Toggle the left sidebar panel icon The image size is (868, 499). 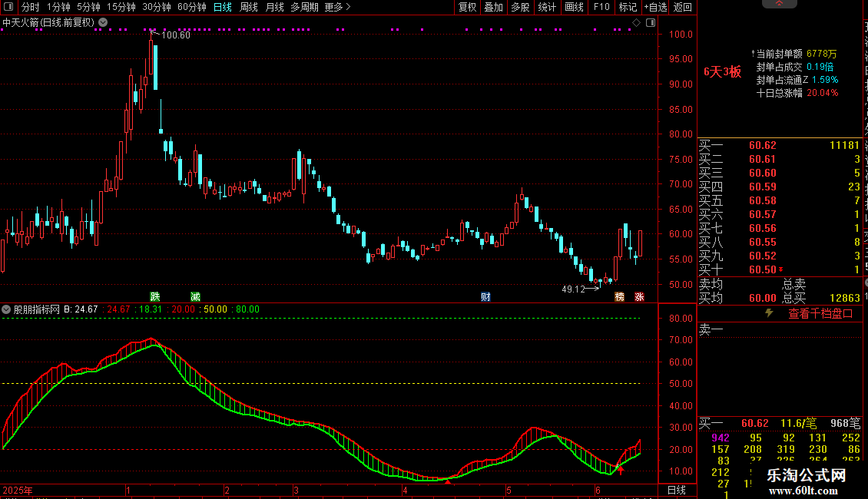coord(8,7)
